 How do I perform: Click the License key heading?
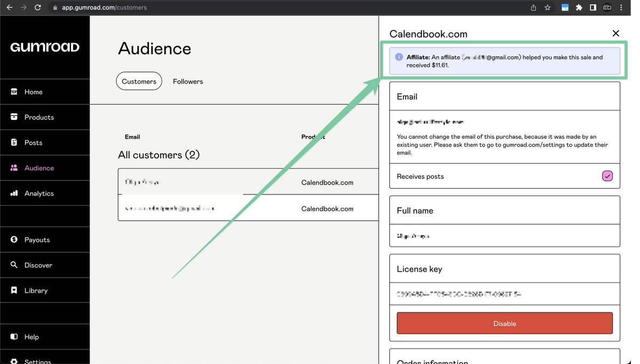(419, 269)
